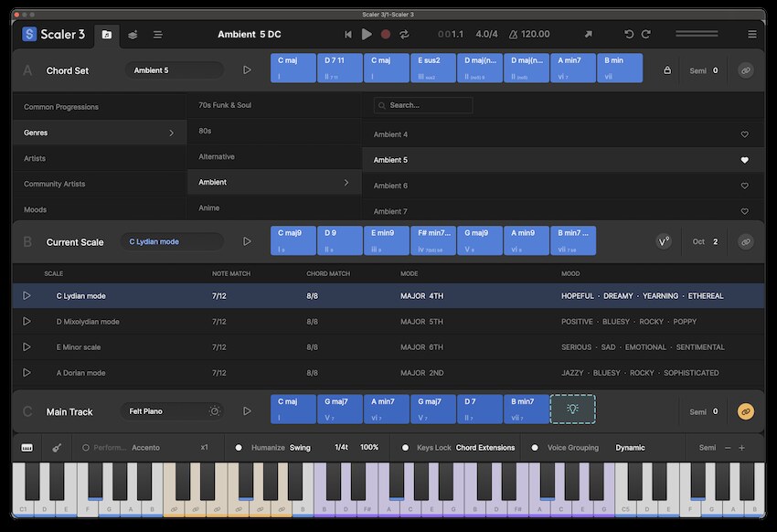
Task: Click the Scaler 3 logo icon
Action: (29, 34)
